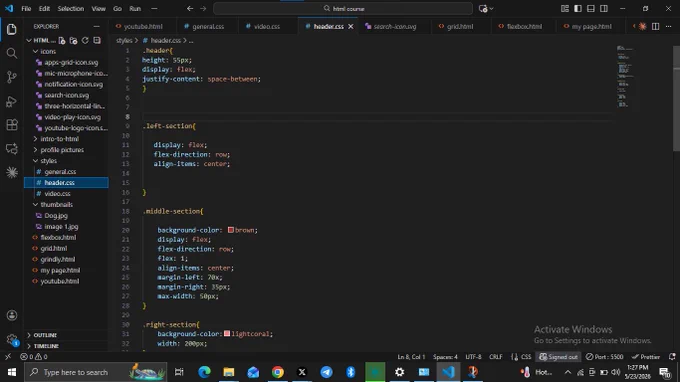Toggle the secondary side bar visibility
The width and height of the screenshot is (680, 382).
click(604, 9)
